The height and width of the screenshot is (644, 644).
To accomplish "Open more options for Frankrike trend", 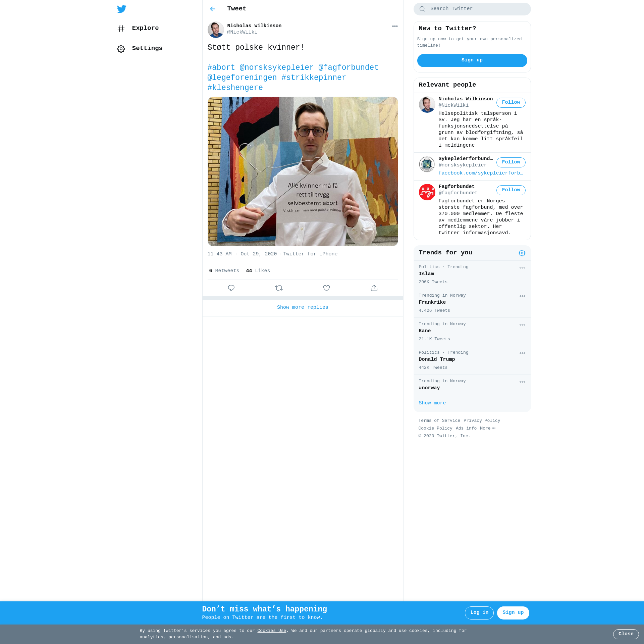I will [522, 296].
